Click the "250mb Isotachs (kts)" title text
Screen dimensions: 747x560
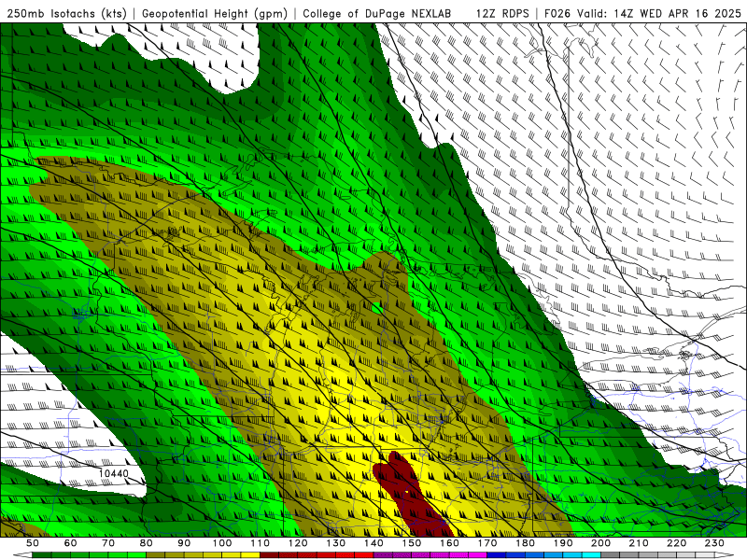click(x=66, y=14)
